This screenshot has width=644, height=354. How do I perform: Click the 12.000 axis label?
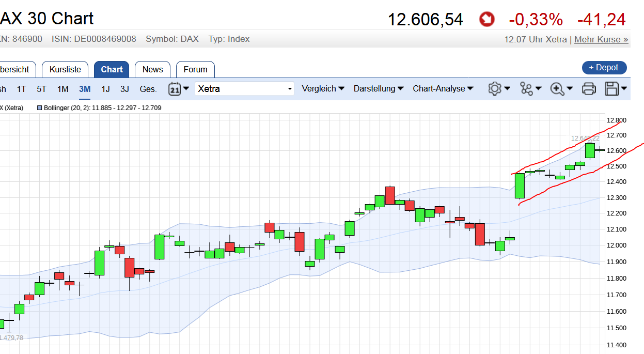coord(617,245)
